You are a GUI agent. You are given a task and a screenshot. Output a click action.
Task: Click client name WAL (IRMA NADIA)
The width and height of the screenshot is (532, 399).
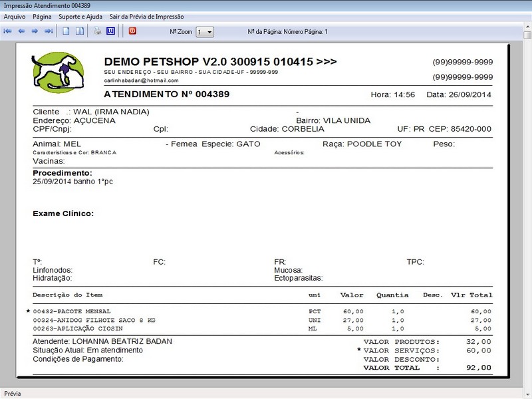111,112
